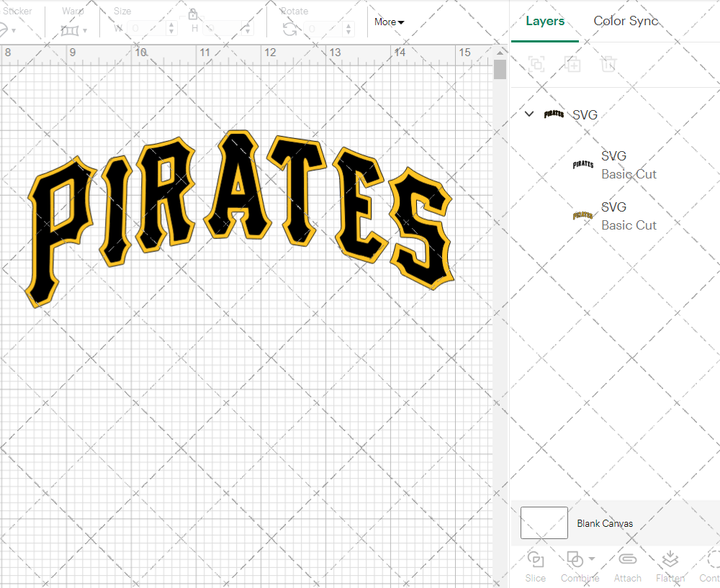
Task: Select the Pirates logo on canvas
Action: point(240,218)
